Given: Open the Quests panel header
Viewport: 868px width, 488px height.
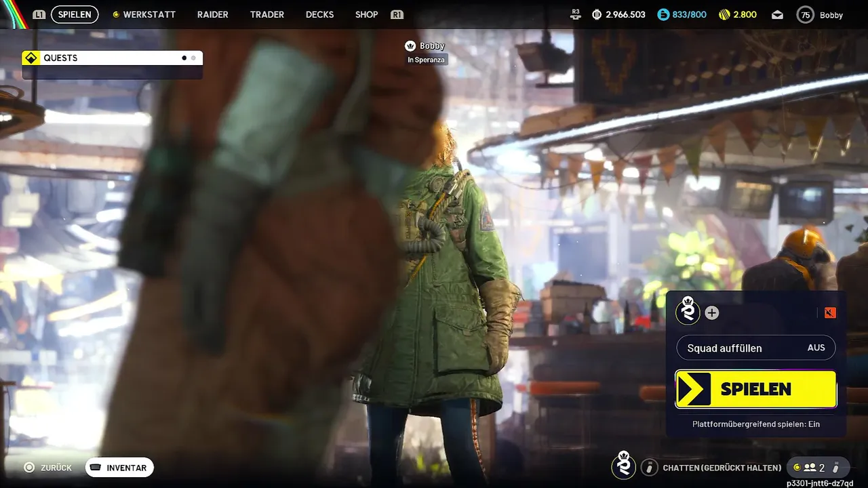Looking at the screenshot, I should click(112, 58).
